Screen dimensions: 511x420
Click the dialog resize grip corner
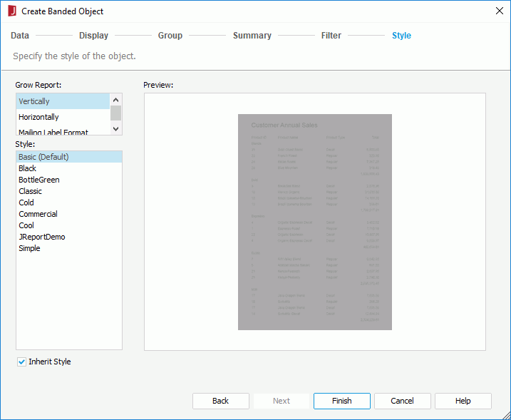point(505,415)
